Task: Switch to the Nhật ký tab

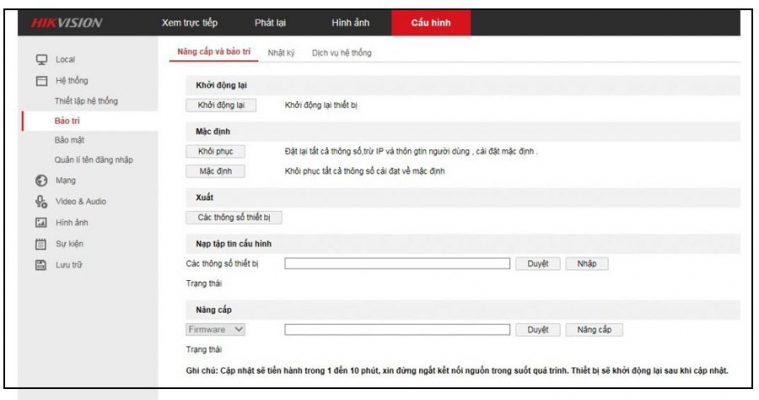Action: (281, 52)
